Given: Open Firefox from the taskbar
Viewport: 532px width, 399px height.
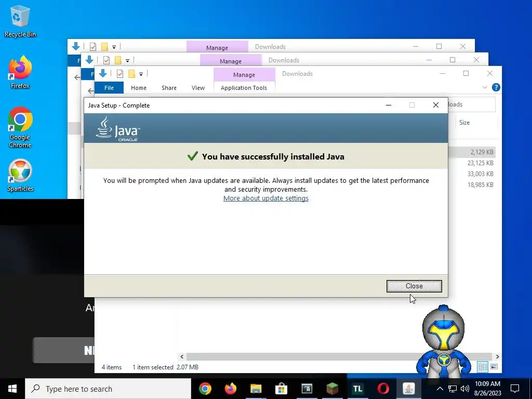Looking at the screenshot, I should click(x=231, y=389).
